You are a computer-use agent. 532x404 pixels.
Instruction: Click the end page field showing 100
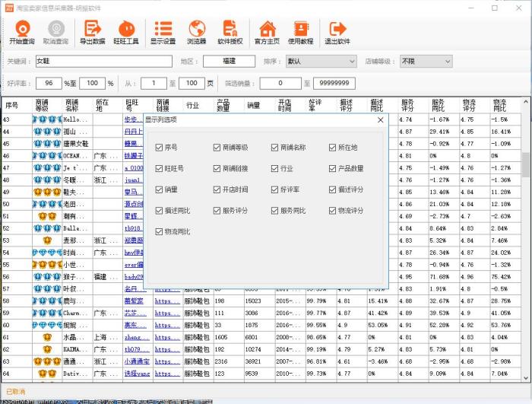192,83
